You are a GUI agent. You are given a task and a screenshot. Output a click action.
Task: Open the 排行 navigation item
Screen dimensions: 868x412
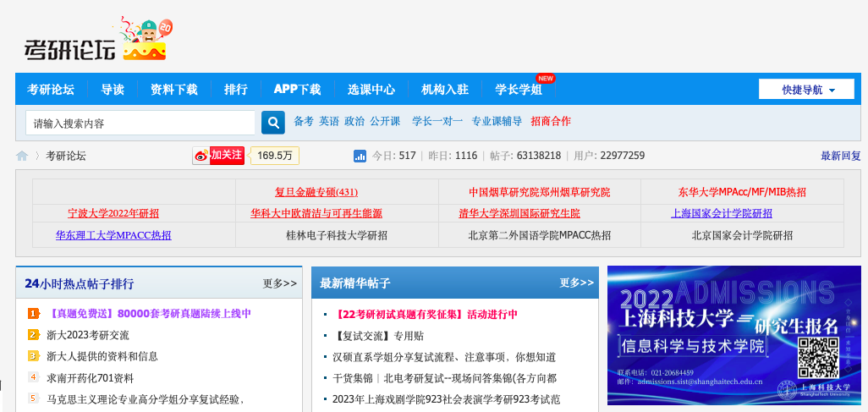coord(236,89)
